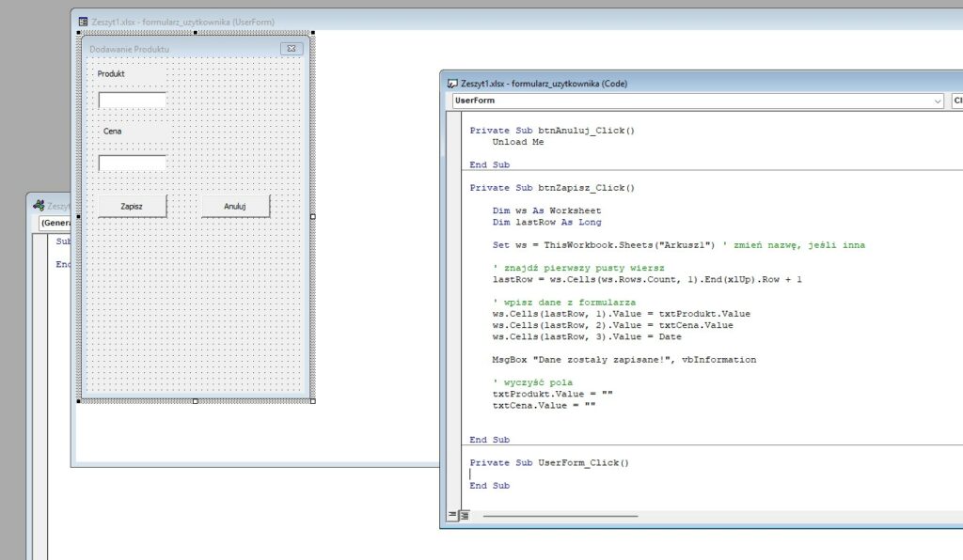Close the Dodawanie Produktu form preview
Screen dimensions: 963x560
point(292,49)
